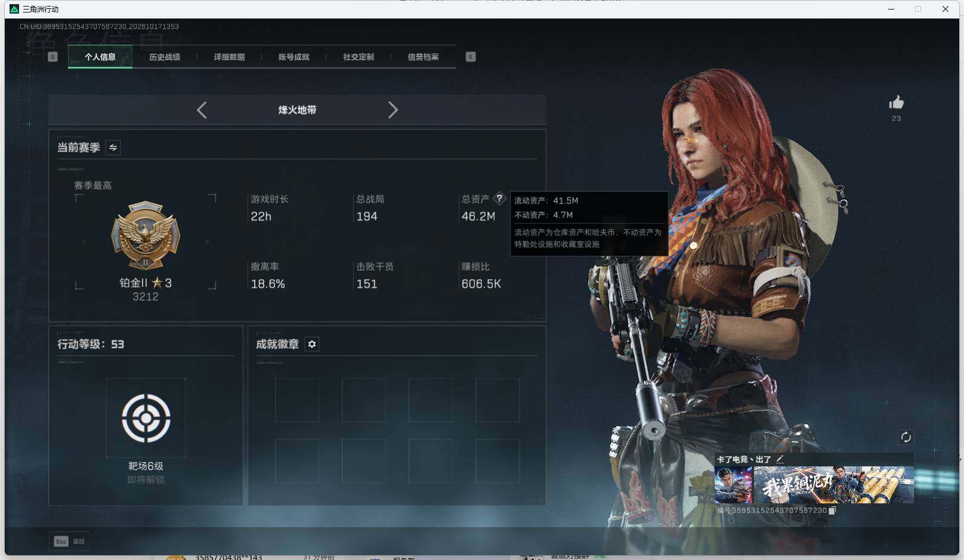This screenshot has height=560, width=964.
Task: Close the 三角洲行动 window
Action: (x=946, y=9)
